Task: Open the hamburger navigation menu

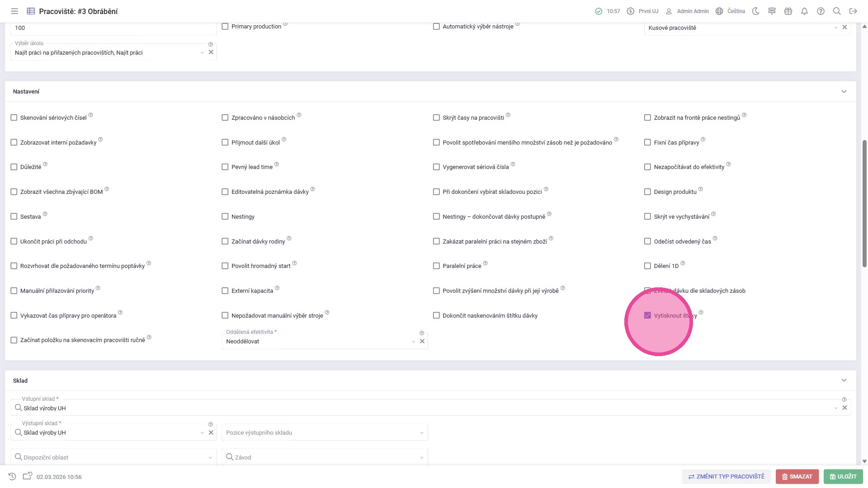Action: [14, 11]
